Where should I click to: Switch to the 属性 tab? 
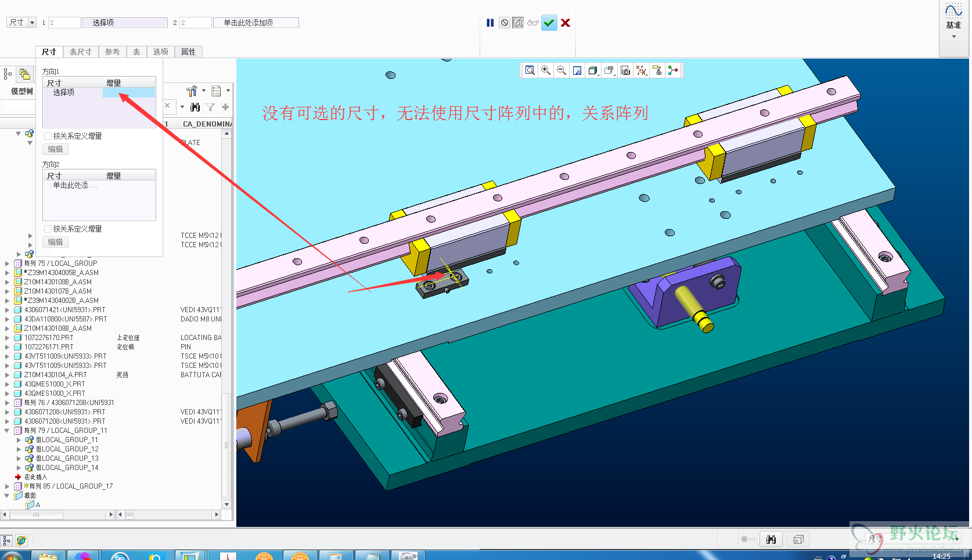189,52
